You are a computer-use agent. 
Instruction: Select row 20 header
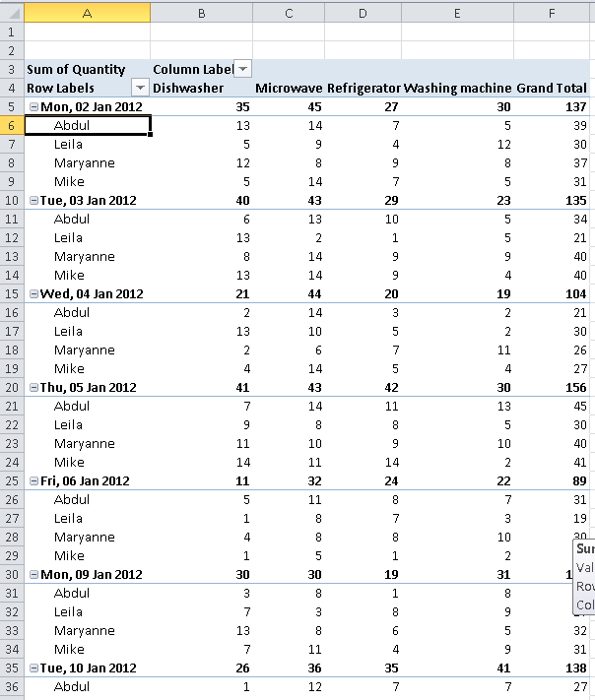pyautogui.click(x=12, y=388)
